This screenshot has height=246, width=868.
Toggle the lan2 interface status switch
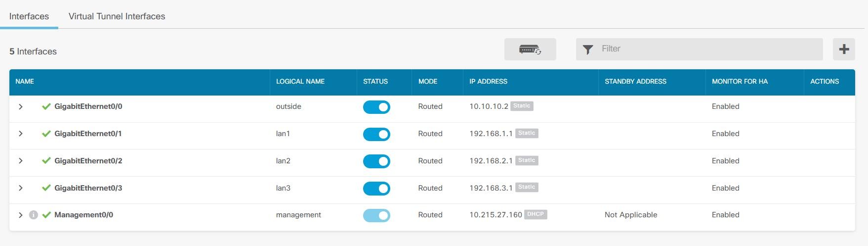click(x=376, y=161)
